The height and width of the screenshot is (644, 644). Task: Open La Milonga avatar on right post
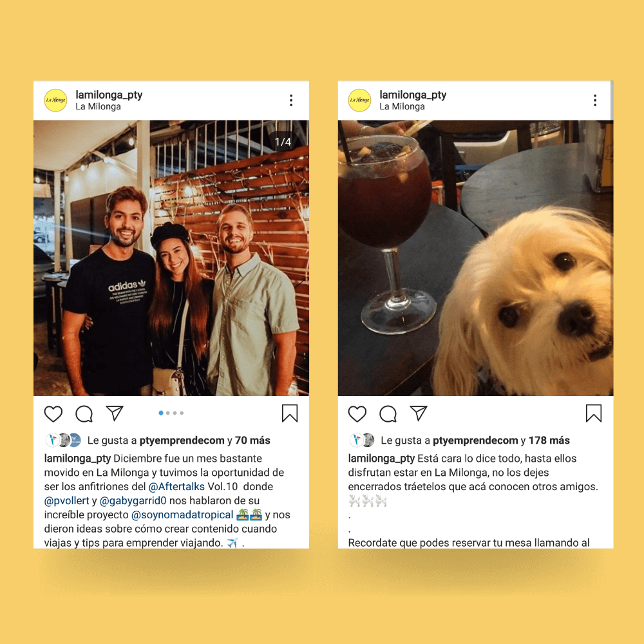pyautogui.click(x=359, y=100)
